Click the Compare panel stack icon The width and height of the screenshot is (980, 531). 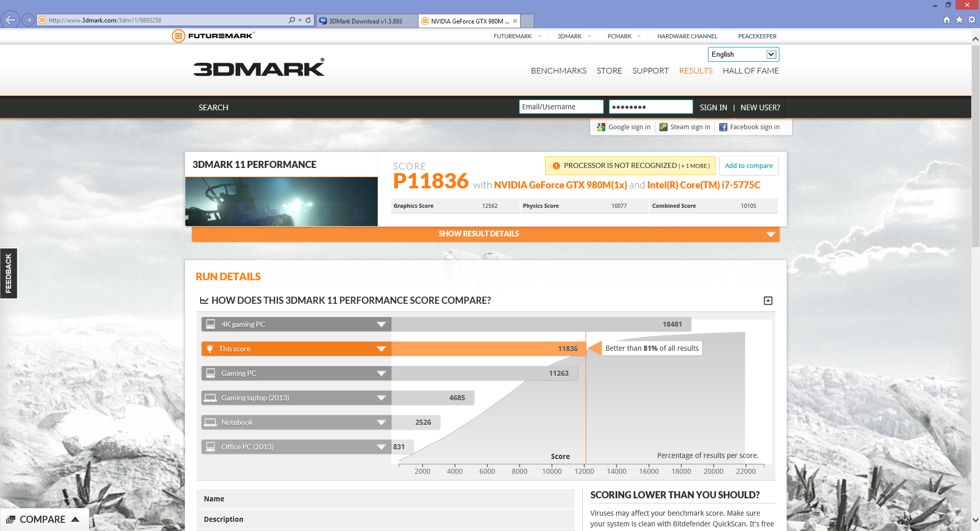pyautogui.click(x=11, y=519)
